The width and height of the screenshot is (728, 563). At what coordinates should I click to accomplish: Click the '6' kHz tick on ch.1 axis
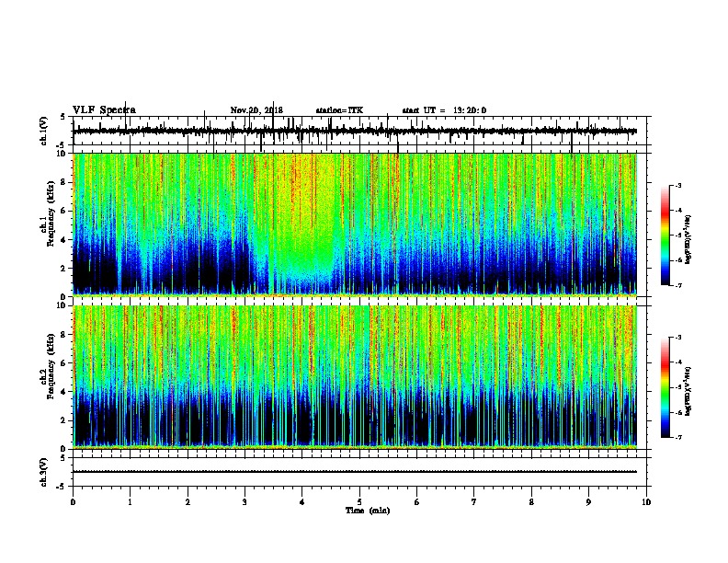pos(63,211)
